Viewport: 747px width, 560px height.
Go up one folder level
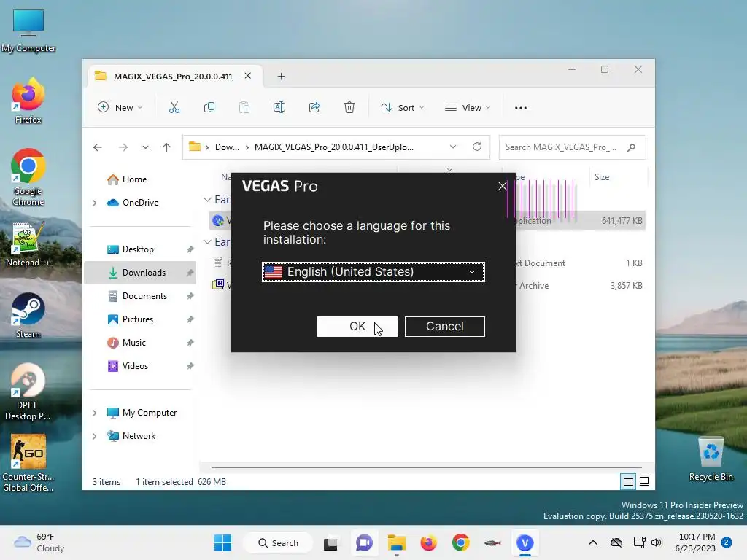pyautogui.click(x=166, y=147)
